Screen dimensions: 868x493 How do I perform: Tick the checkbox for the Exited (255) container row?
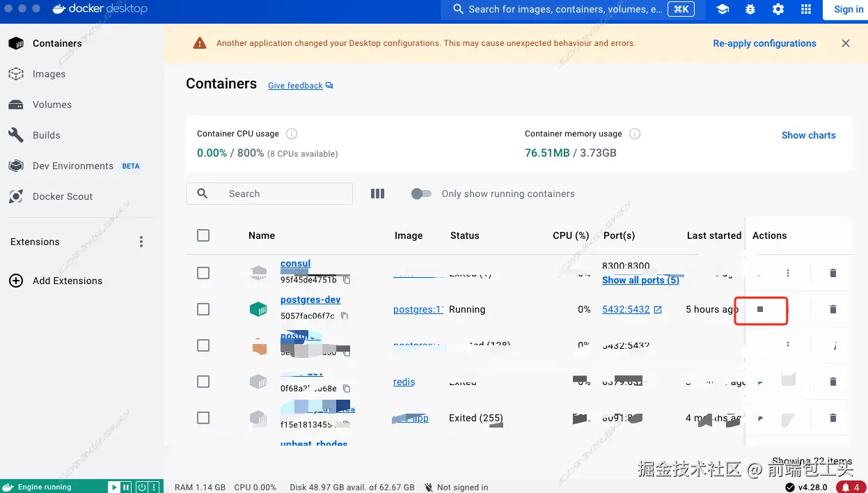[203, 418]
